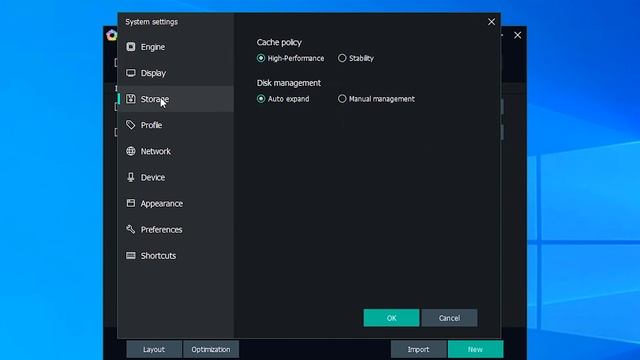Switch to the Device settings tab
Image resolution: width=640 pixels, height=360 pixels.
click(x=176, y=177)
